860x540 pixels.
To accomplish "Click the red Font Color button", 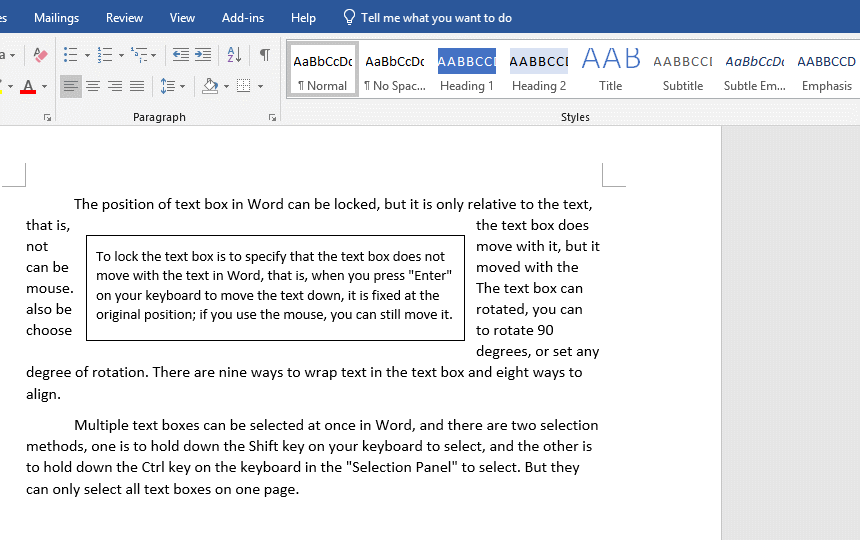I will point(28,87).
